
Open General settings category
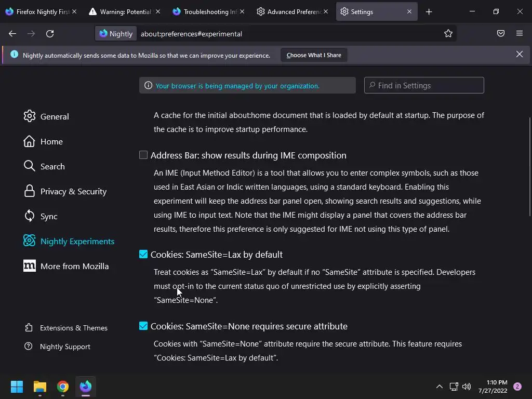coord(54,116)
